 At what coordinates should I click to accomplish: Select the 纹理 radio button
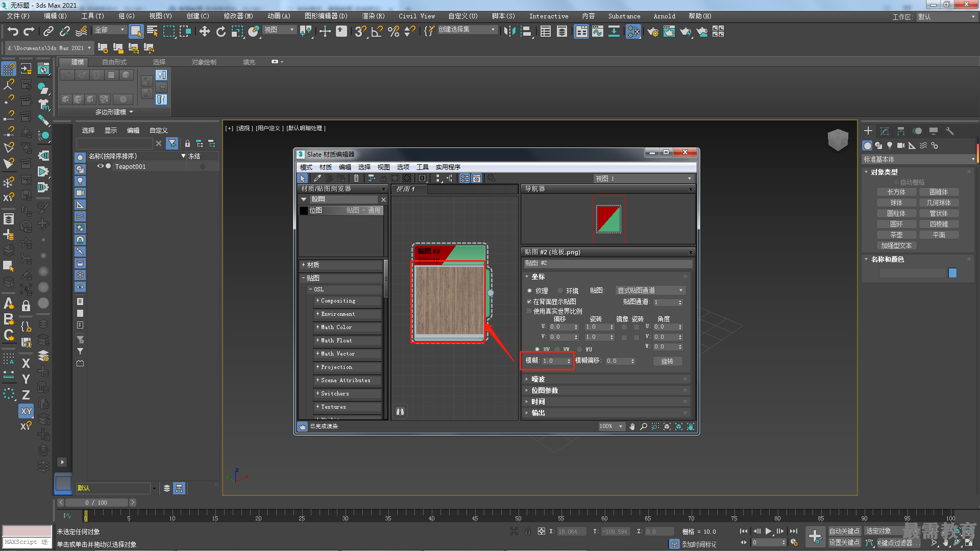click(x=529, y=291)
